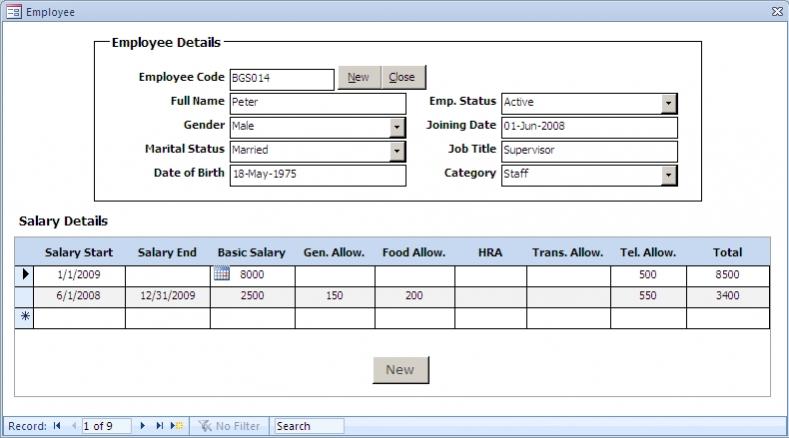This screenshot has width=789, height=438.
Task: Expand the Gender dropdown
Action: click(x=397, y=127)
